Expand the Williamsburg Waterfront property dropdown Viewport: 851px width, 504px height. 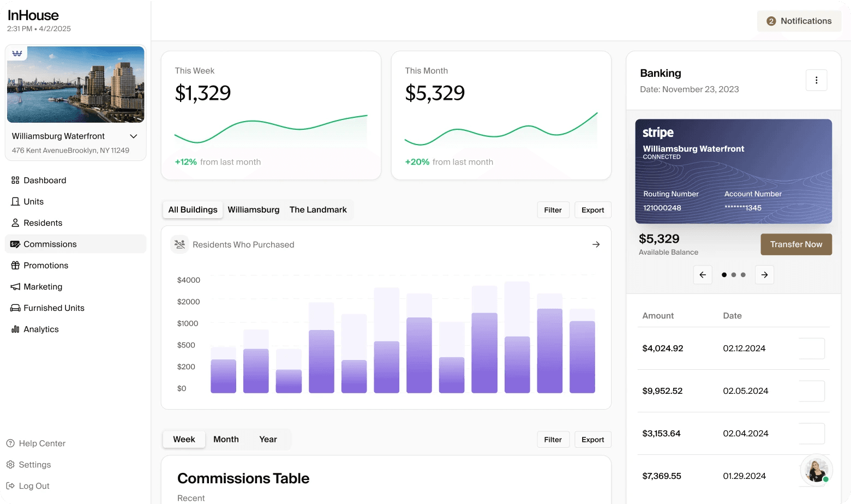click(134, 136)
